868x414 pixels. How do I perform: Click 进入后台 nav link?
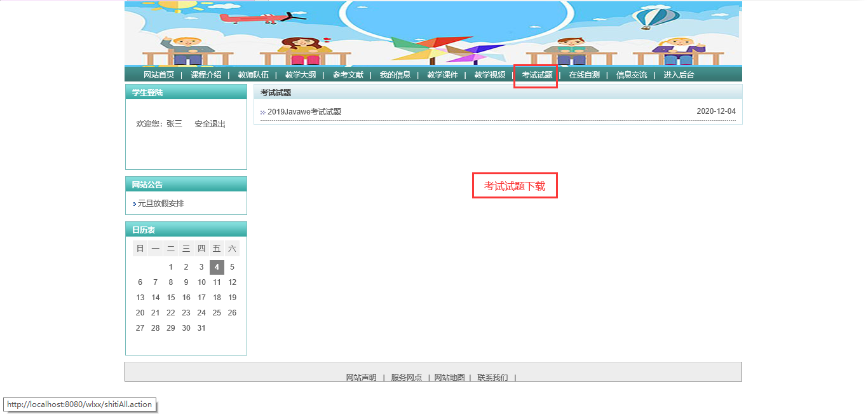(x=679, y=75)
